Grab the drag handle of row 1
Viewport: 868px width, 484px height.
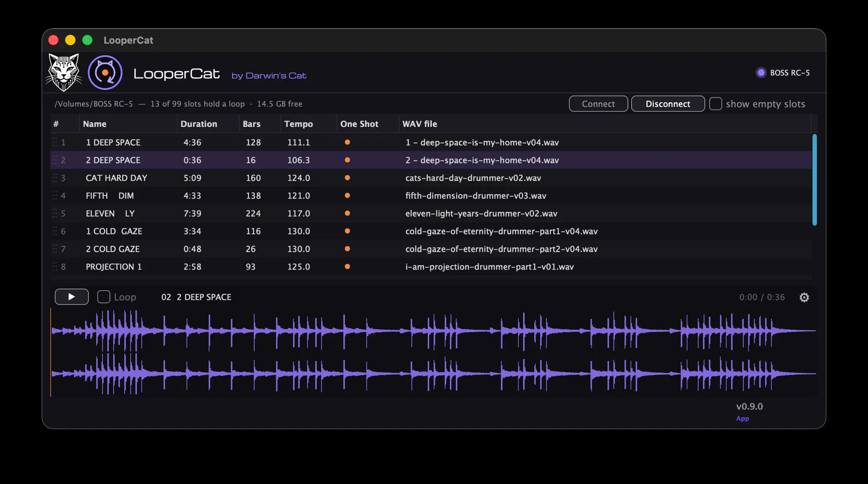pyautogui.click(x=55, y=142)
